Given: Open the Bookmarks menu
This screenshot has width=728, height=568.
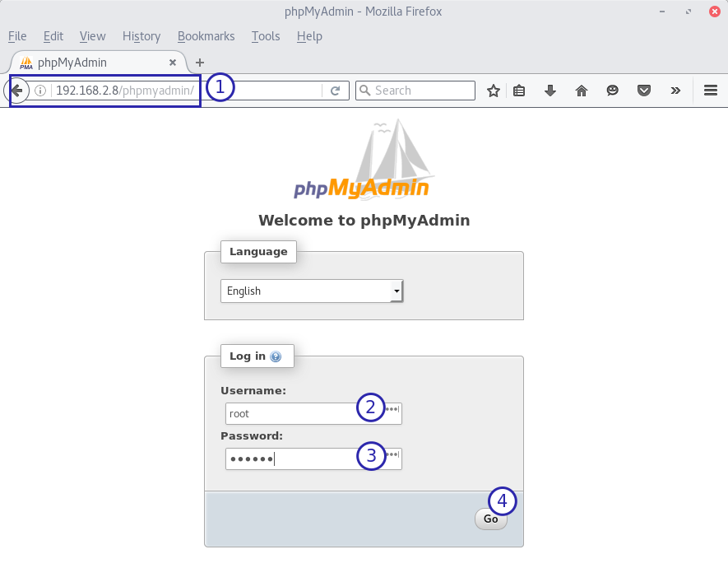Looking at the screenshot, I should click(x=206, y=36).
